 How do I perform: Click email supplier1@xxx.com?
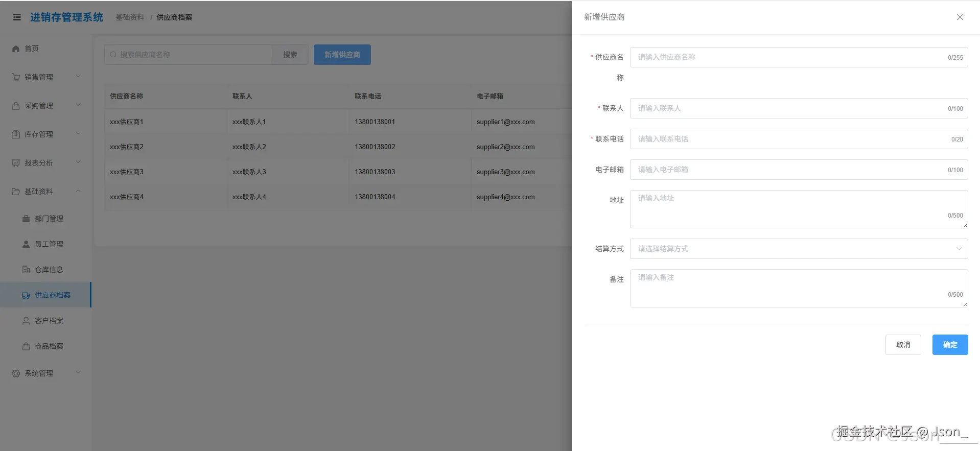point(506,122)
